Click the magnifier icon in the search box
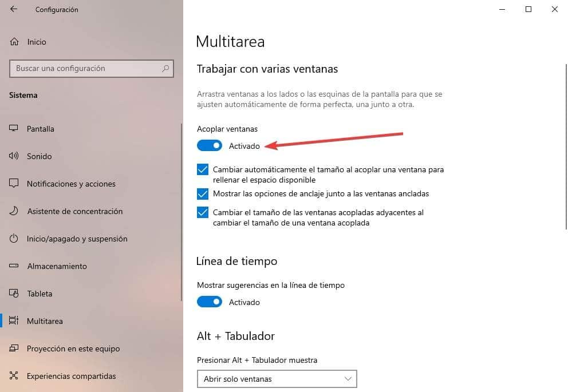This screenshot has width=568, height=392. click(x=165, y=69)
